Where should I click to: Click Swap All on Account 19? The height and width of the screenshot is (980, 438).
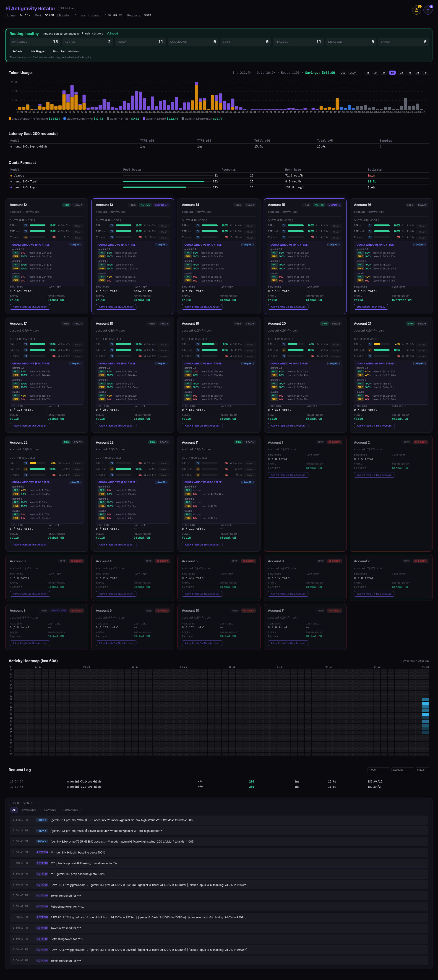(248, 363)
